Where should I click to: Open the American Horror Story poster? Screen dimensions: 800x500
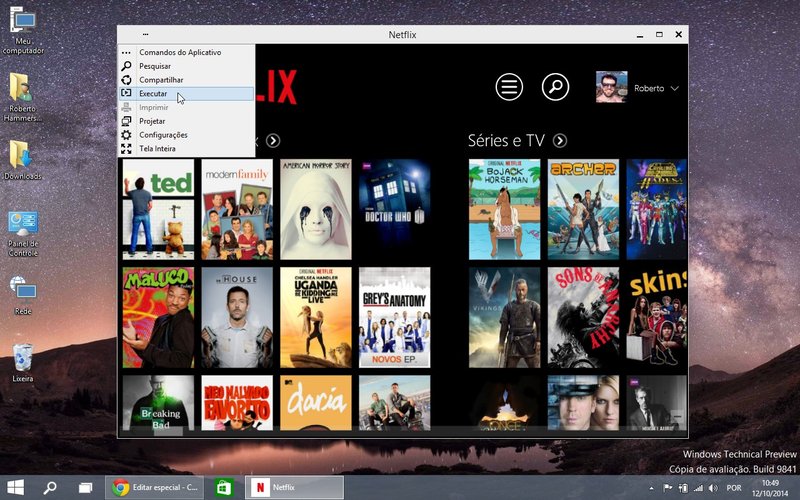(316, 209)
